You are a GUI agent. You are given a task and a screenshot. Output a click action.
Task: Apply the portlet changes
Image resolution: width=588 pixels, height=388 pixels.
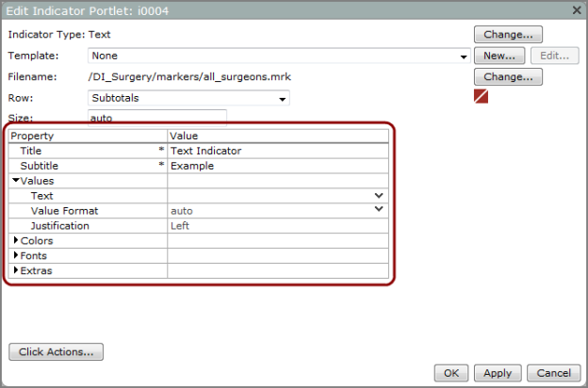pyautogui.click(x=498, y=373)
